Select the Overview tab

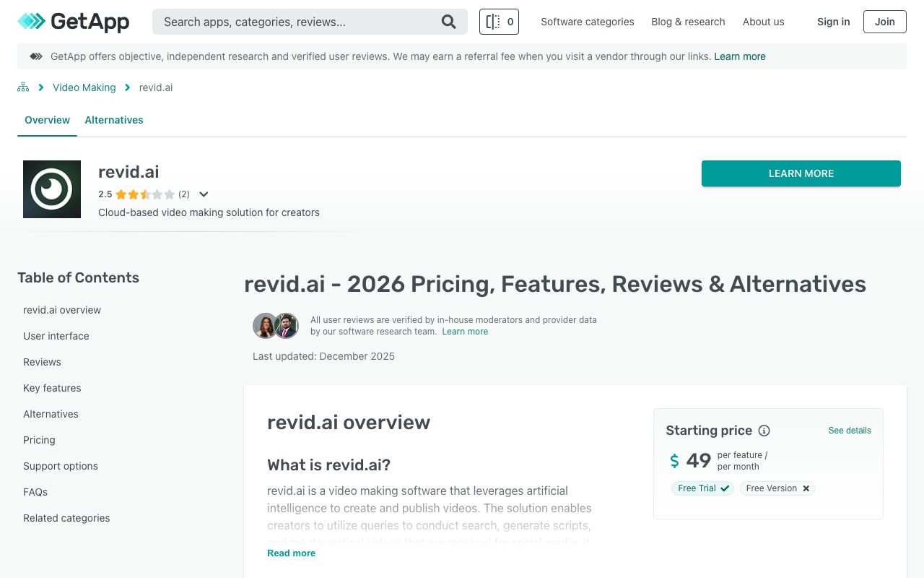tap(47, 120)
